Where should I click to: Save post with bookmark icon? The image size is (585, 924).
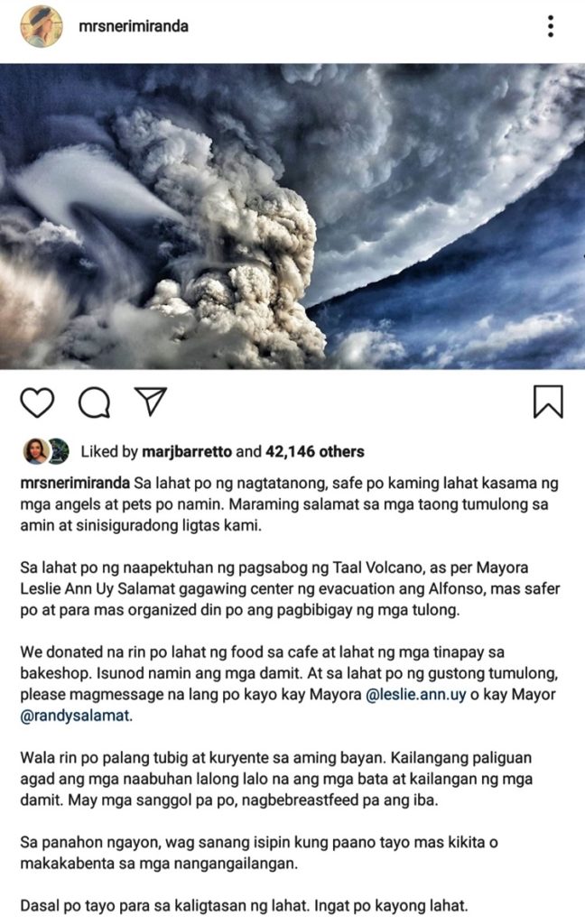click(549, 402)
